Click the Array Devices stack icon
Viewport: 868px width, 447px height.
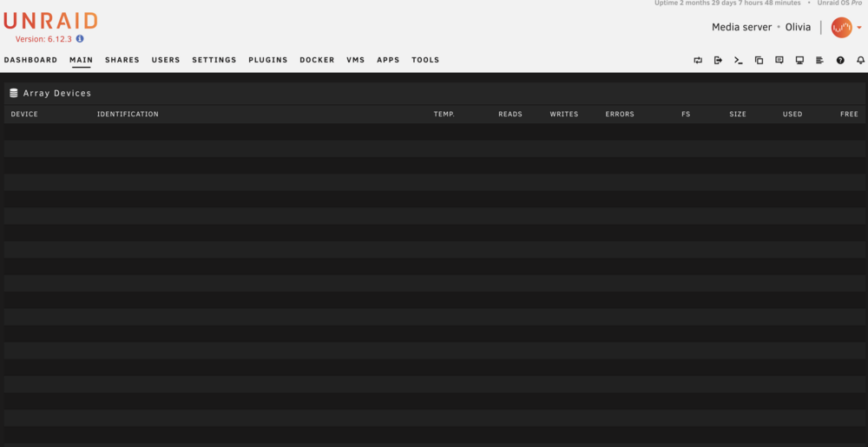pyautogui.click(x=14, y=94)
